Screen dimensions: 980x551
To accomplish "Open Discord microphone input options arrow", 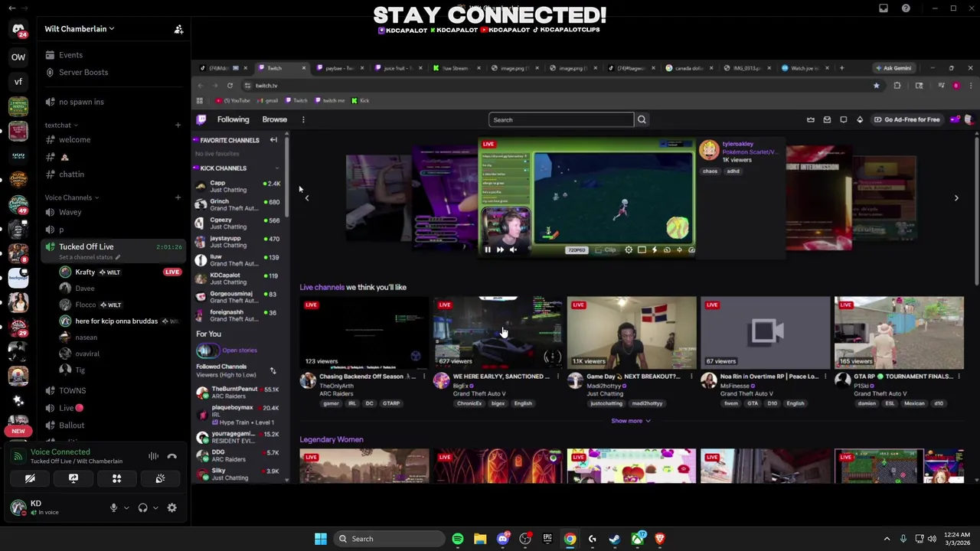I will coord(126,508).
